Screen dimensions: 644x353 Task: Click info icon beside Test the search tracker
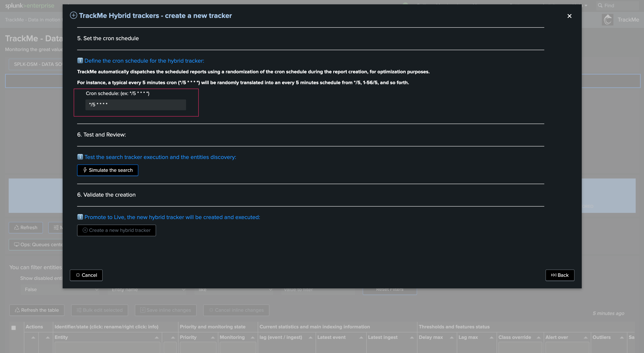80,157
